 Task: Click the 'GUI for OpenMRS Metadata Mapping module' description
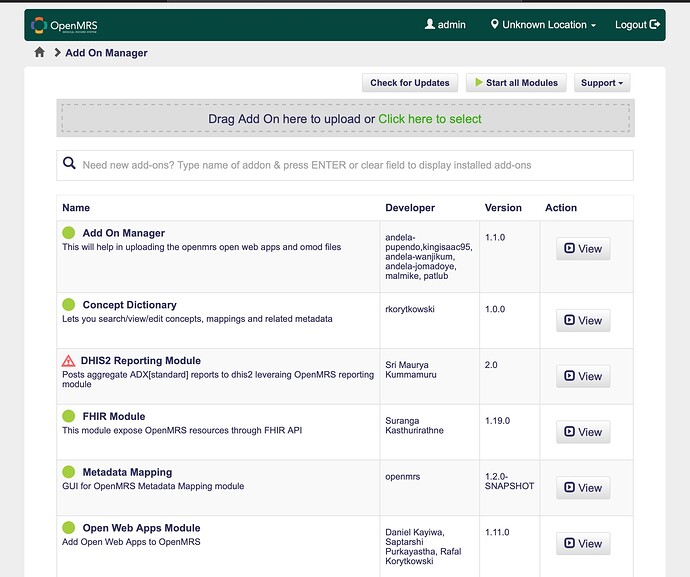point(153,486)
